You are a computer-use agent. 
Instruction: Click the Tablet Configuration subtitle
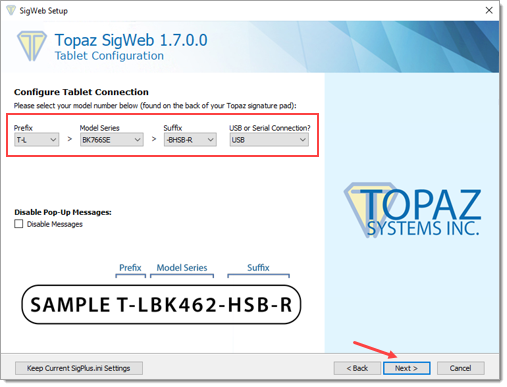(x=109, y=56)
